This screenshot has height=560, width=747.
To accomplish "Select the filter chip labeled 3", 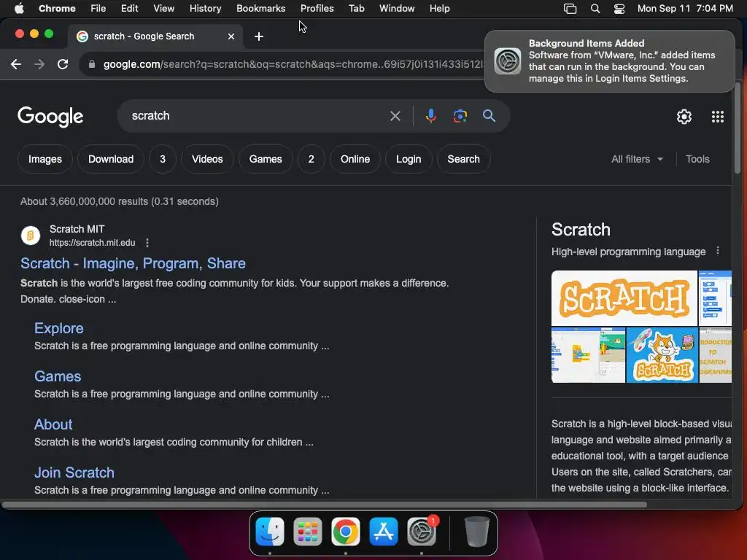I will [163, 159].
